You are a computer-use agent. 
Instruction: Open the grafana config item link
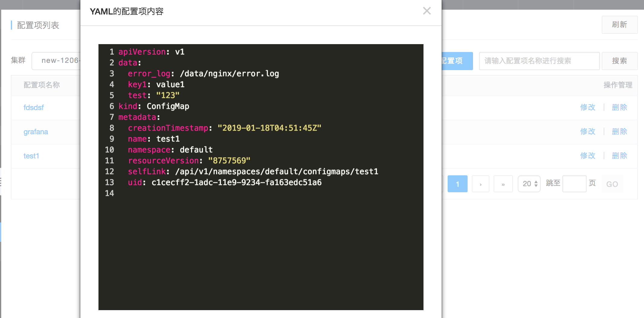click(x=36, y=132)
